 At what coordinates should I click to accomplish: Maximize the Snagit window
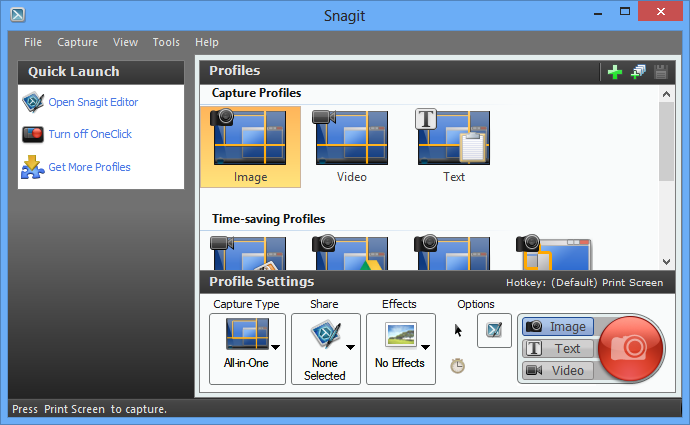[625, 12]
